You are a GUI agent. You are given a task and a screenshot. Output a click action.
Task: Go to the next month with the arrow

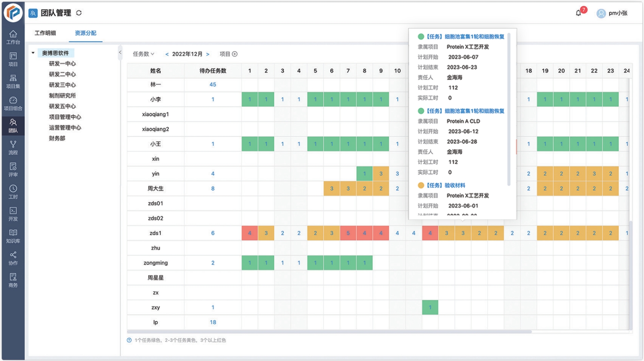pos(208,54)
